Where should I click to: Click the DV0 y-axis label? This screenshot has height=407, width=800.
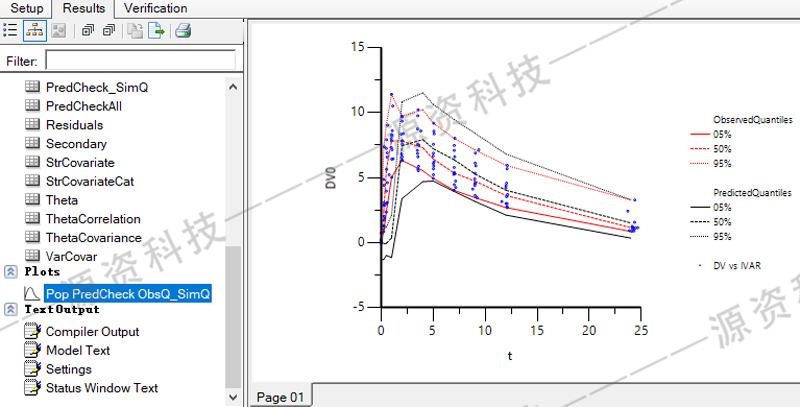pos(332,178)
